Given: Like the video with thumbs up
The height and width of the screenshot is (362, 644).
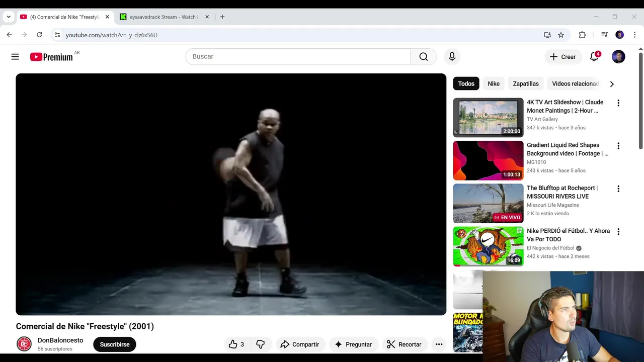Looking at the screenshot, I should click(236, 344).
